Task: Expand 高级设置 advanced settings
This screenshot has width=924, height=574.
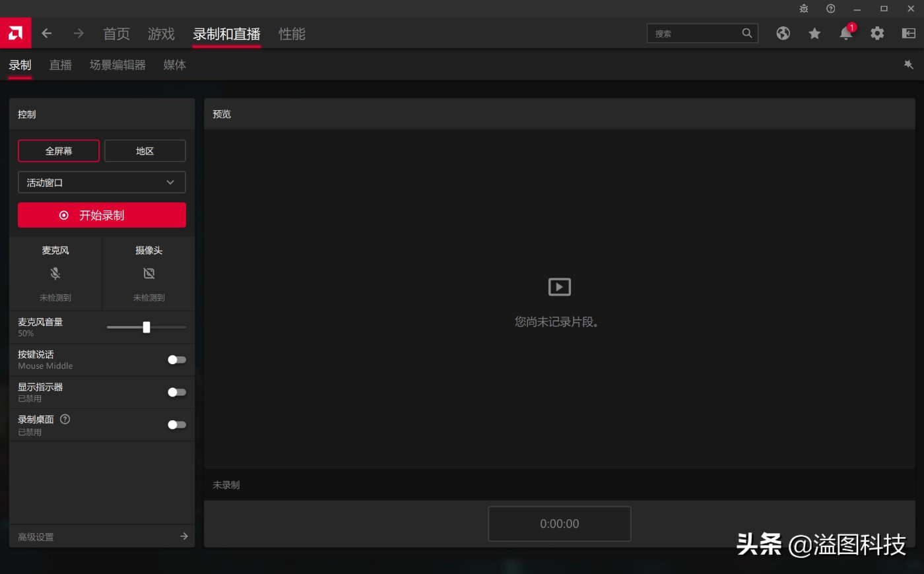Action: 101,536
